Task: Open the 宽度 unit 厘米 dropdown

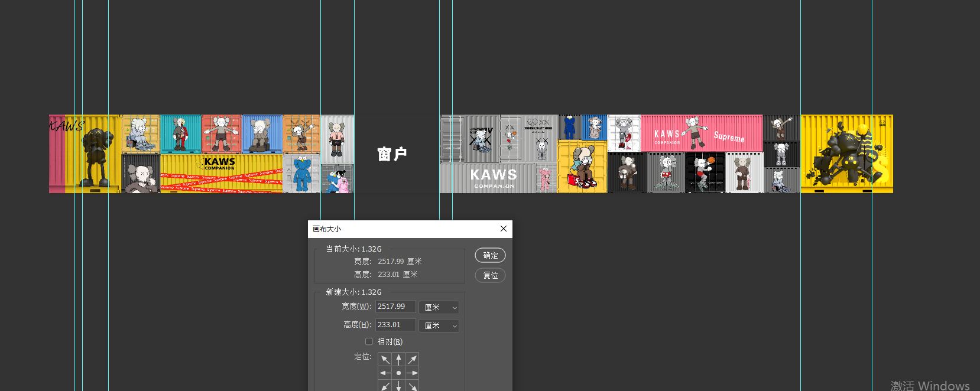Action: click(439, 308)
